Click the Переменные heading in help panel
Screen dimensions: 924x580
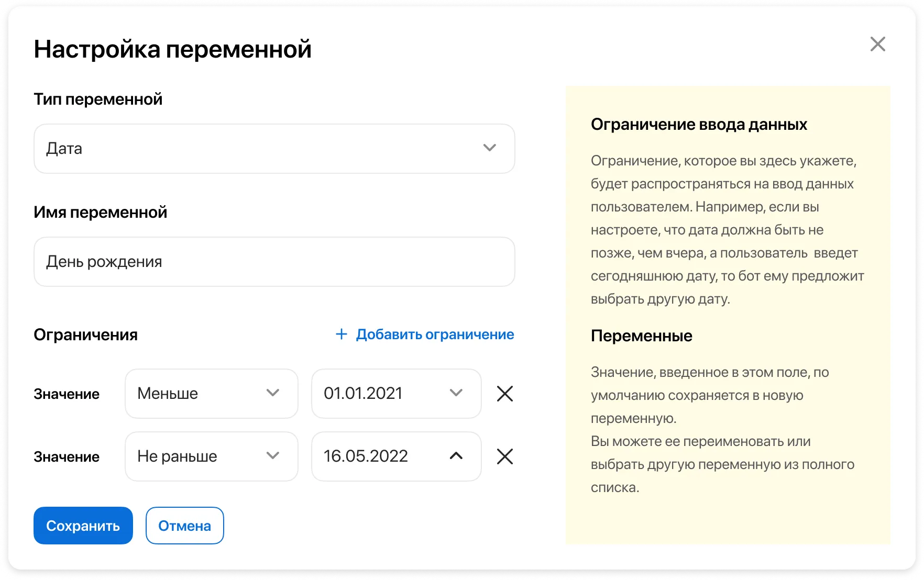tap(642, 336)
